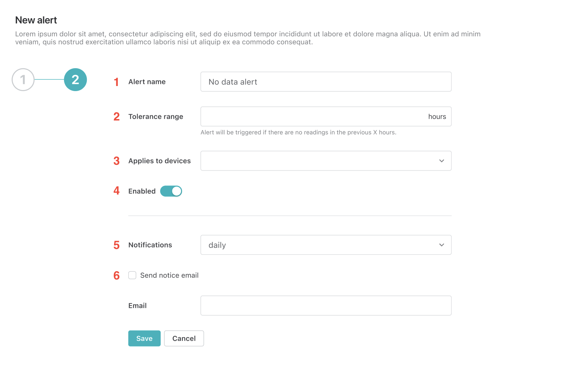The image size is (588, 368).
Task: Click red annotation number 6
Action: 116,275
